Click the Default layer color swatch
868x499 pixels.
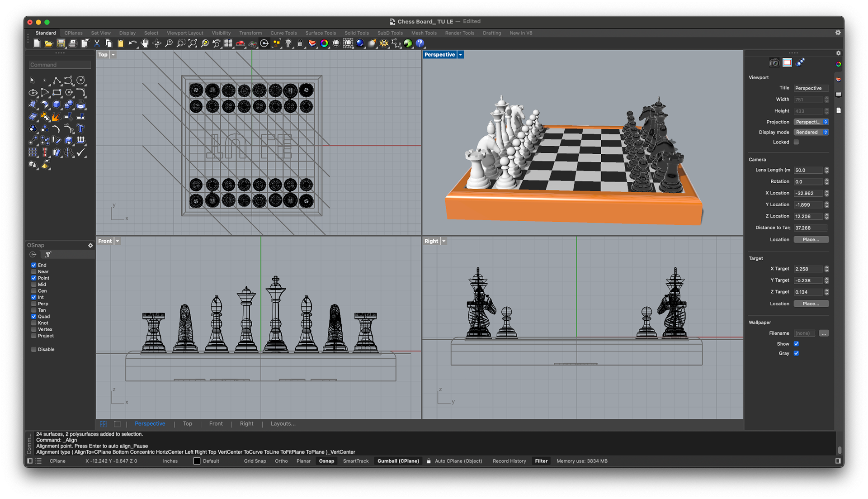(x=197, y=461)
